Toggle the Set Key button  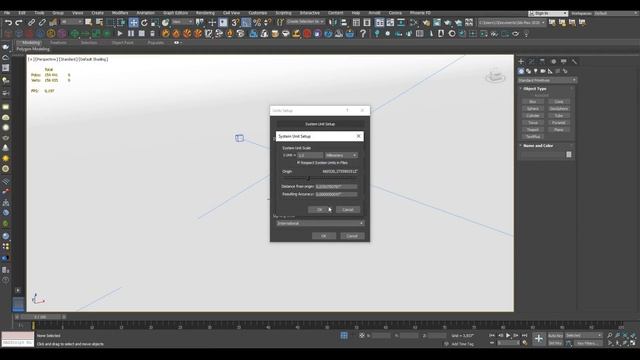click(555, 343)
